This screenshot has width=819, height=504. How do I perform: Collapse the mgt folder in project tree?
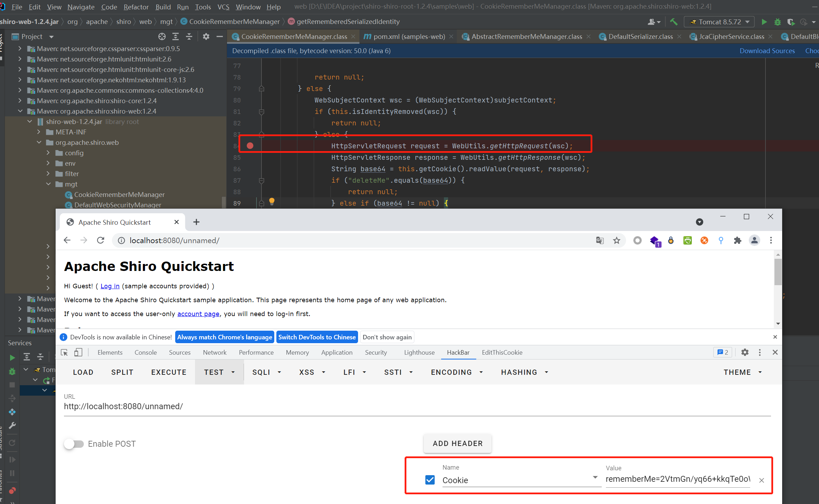49,184
